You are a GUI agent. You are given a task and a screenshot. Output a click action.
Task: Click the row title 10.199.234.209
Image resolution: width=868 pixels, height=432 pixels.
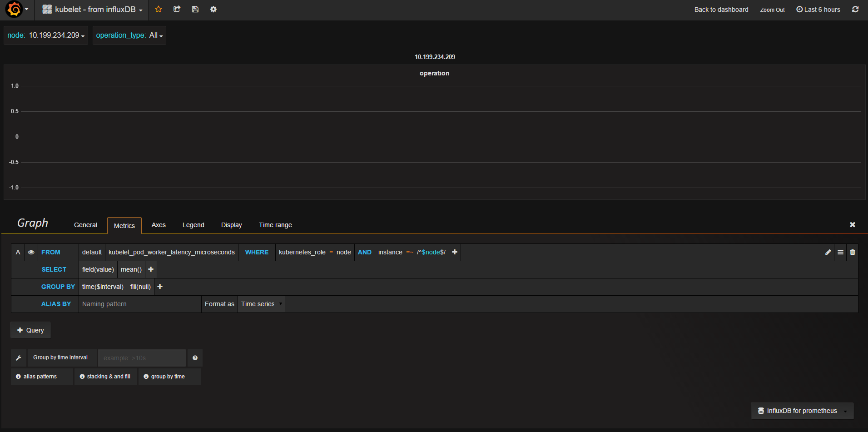pos(435,57)
